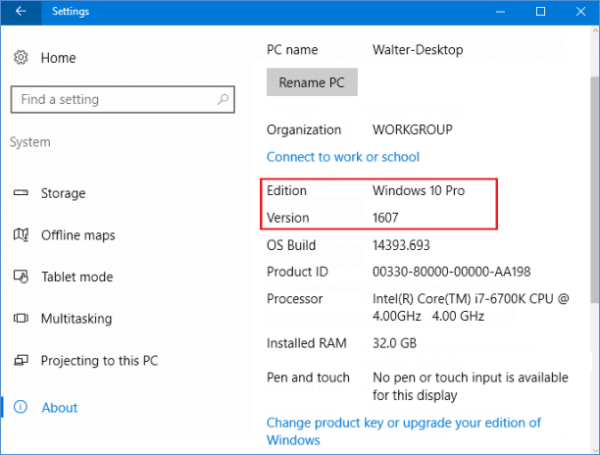Minimize the Settings window
Viewport: 600px width, 455px height.
[500, 12]
